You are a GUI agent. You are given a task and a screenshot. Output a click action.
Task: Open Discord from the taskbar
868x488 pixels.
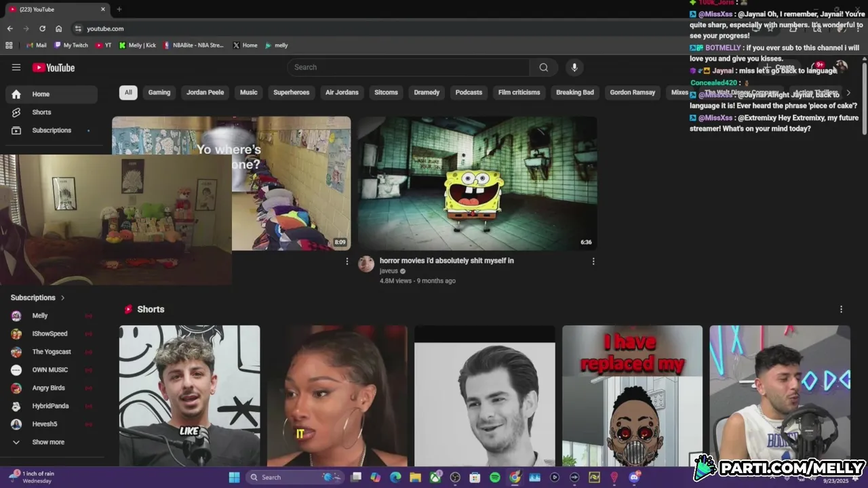(635, 477)
